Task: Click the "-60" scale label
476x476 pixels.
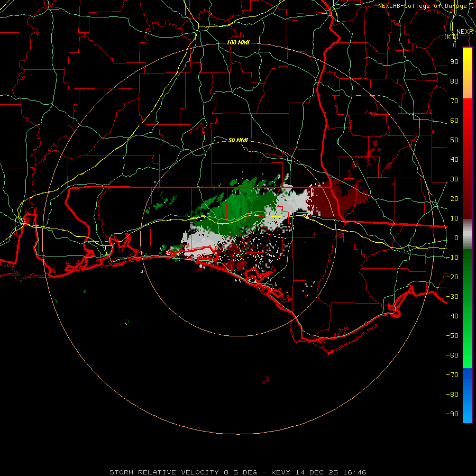Action: point(452,355)
